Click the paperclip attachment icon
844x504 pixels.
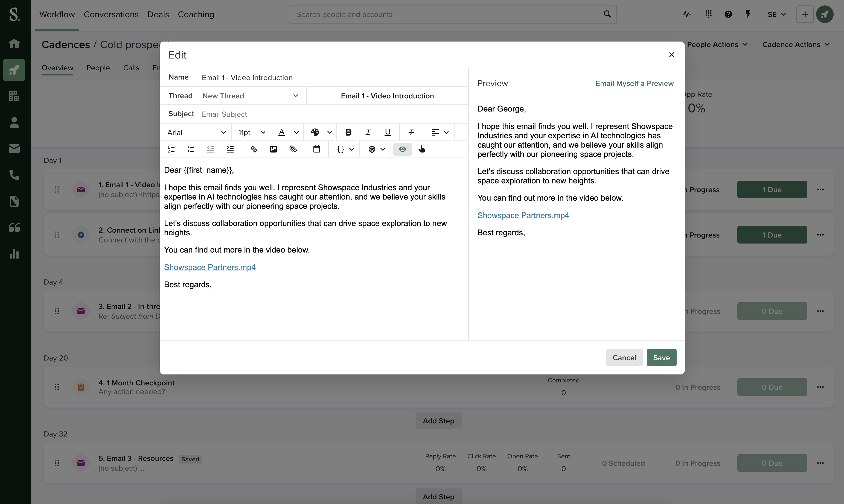pos(293,149)
